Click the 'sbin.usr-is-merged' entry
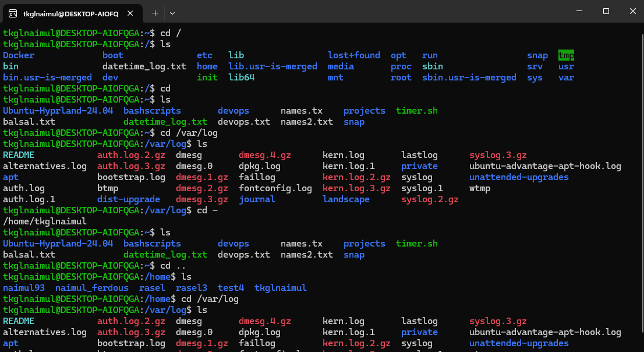Image resolution: width=644 pixels, height=352 pixels. point(469,78)
